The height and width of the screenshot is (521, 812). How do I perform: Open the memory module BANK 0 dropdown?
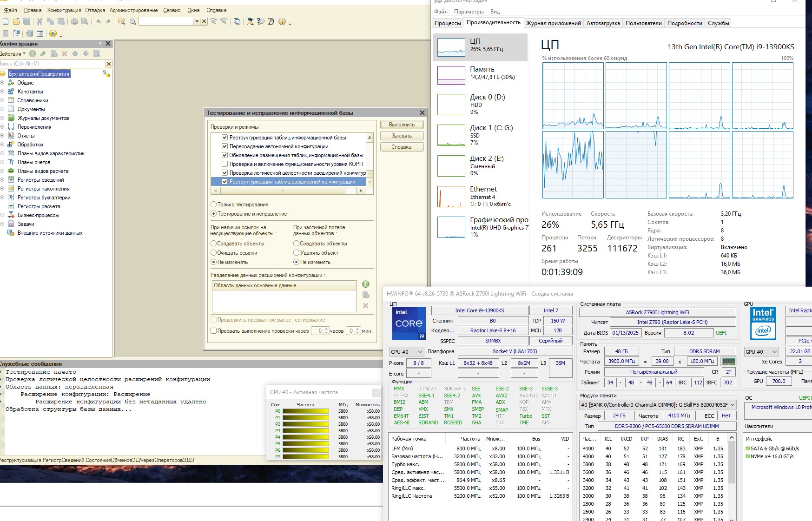coord(658,405)
